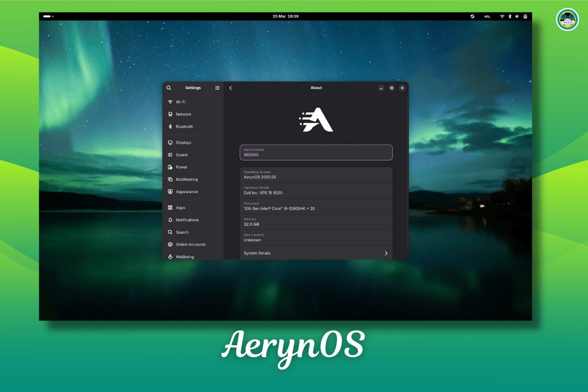Open Network settings panel

(x=183, y=115)
